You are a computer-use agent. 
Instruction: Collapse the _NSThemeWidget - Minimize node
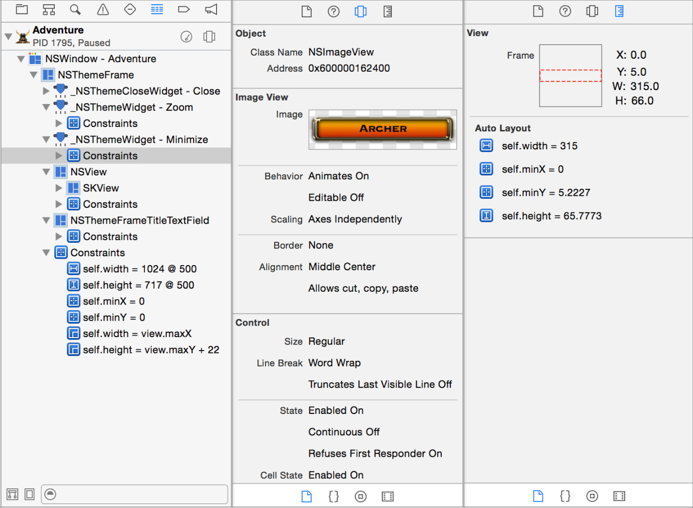coord(46,139)
